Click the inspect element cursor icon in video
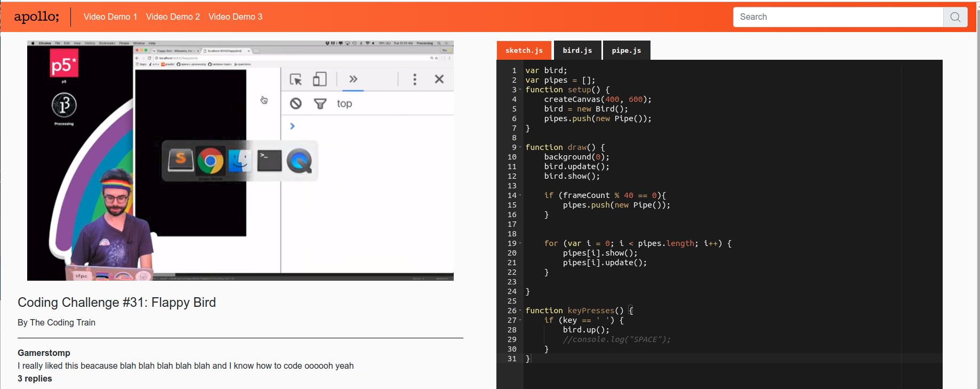The height and width of the screenshot is (389, 980). [296, 80]
